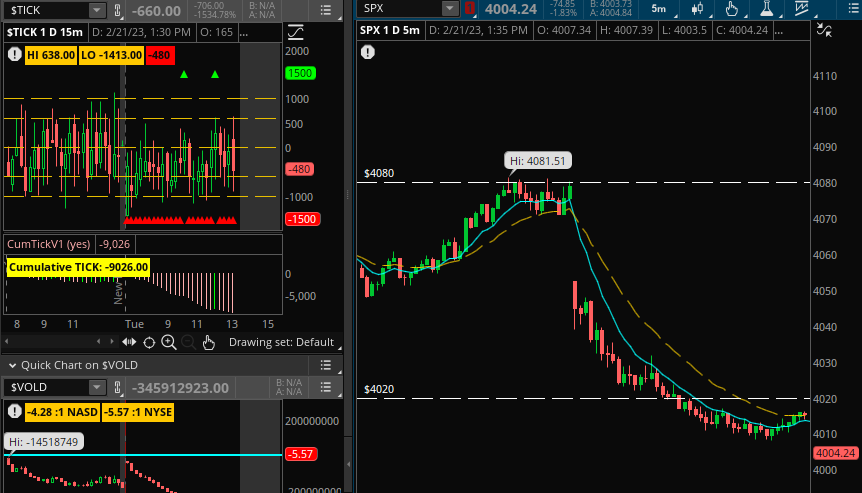Click the 'Hi: 4081.51' bubble on SPX chart

pyautogui.click(x=538, y=161)
